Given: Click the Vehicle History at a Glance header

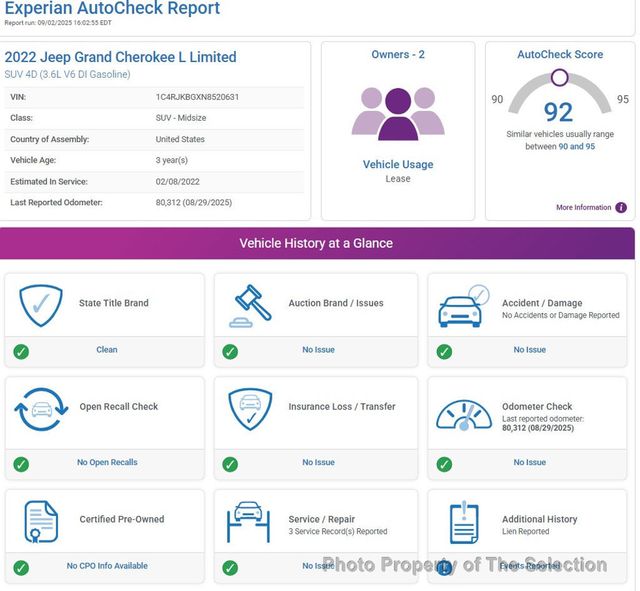Looking at the screenshot, I should (x=316, y=243).
